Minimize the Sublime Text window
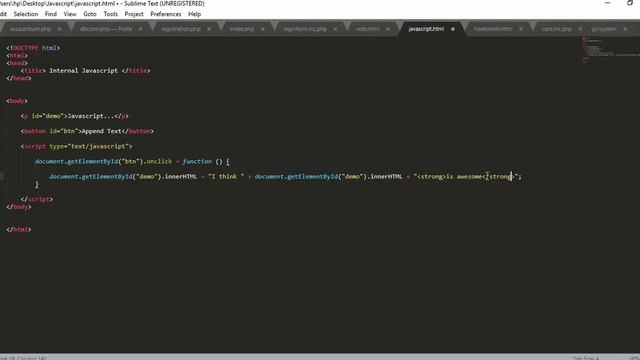Viewport: 640px width, 360px height. click(607, 3)
